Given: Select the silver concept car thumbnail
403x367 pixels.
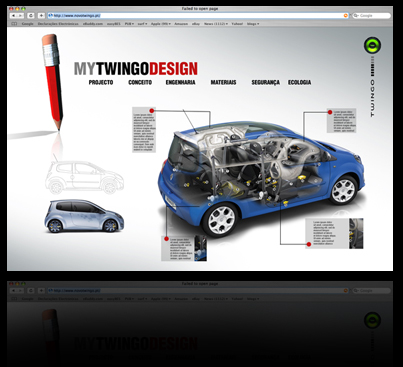Looking at the screenshot, I should (84, 216).
